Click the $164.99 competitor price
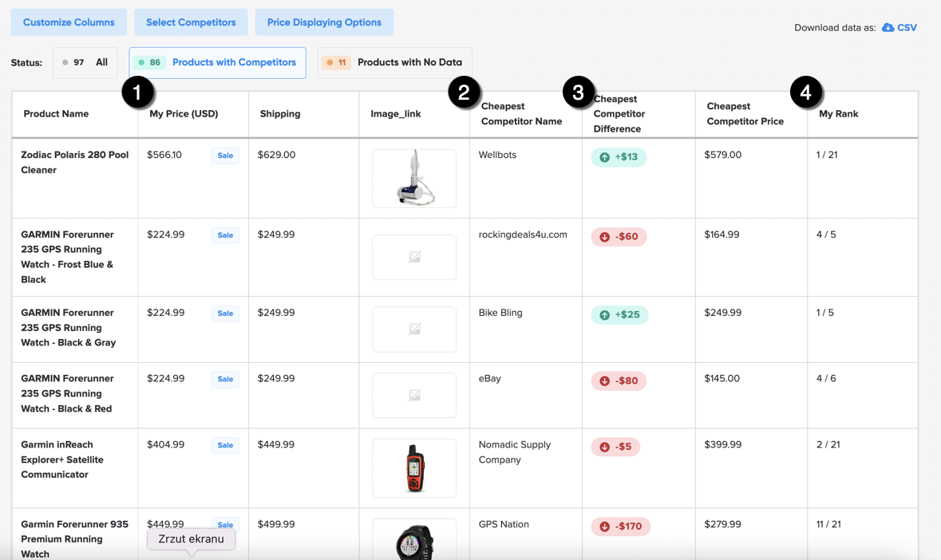This screenshot has height=560, width=941. point(722,235)
